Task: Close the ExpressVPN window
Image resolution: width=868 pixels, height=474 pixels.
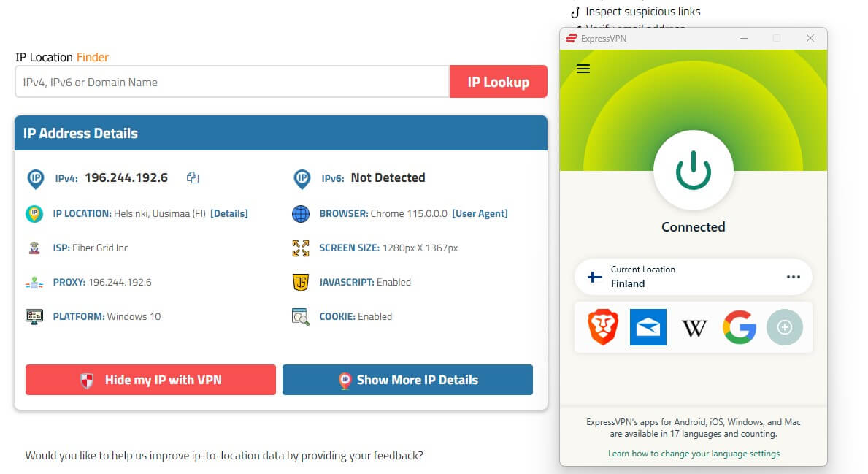Action: point(810,38)
